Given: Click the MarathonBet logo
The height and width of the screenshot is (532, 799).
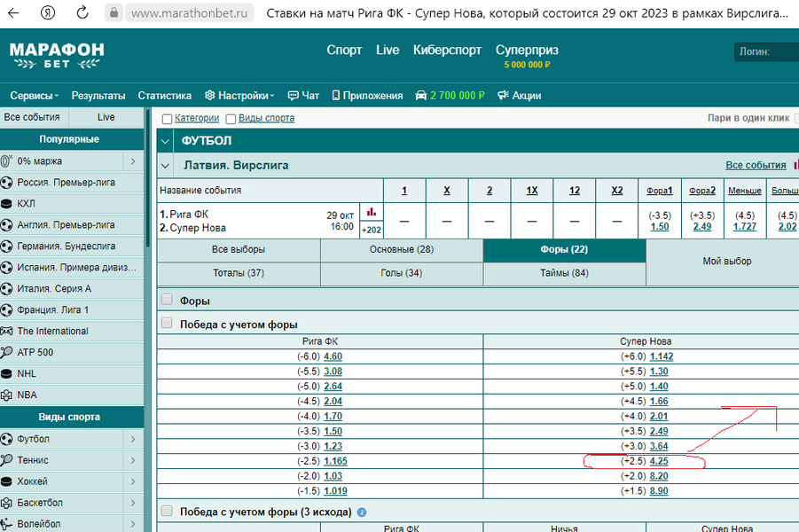Looking at the screenshot, I should (x=57, y=56).
